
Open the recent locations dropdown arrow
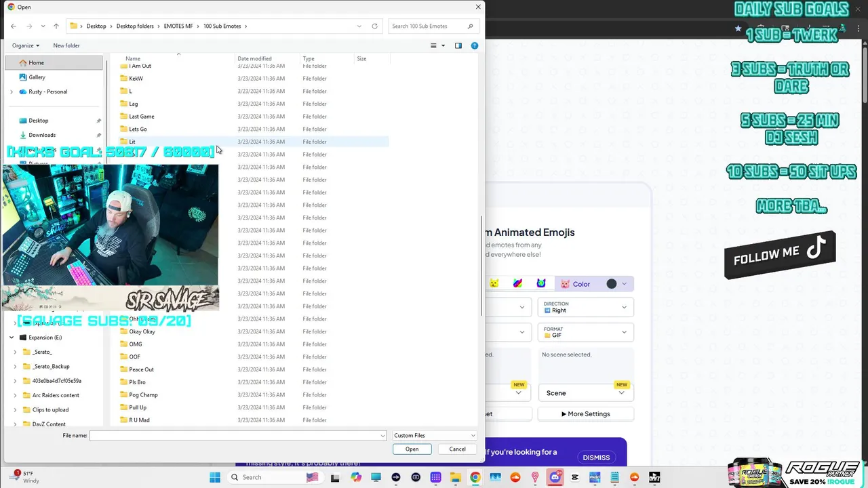coord(43,26)
